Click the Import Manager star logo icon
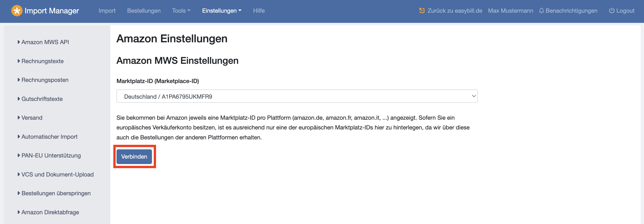This screenshot has height=224, width=644. point(17,11)
